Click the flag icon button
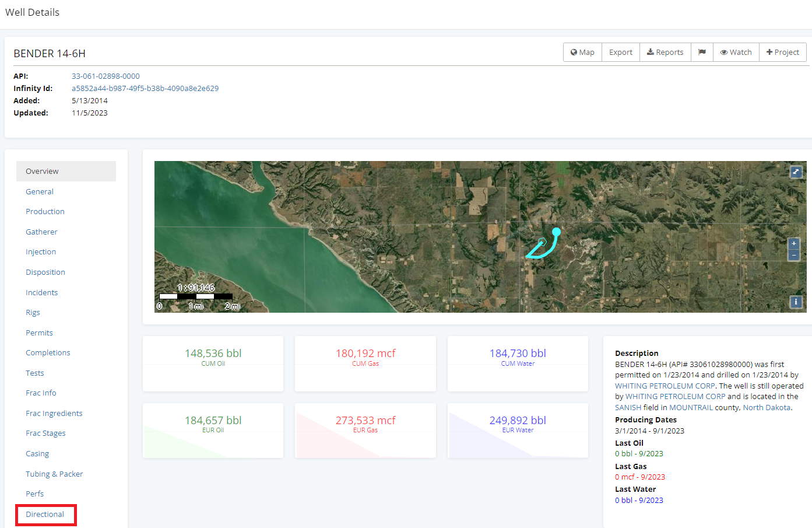 pyautogui.click(x=702, y=52)
